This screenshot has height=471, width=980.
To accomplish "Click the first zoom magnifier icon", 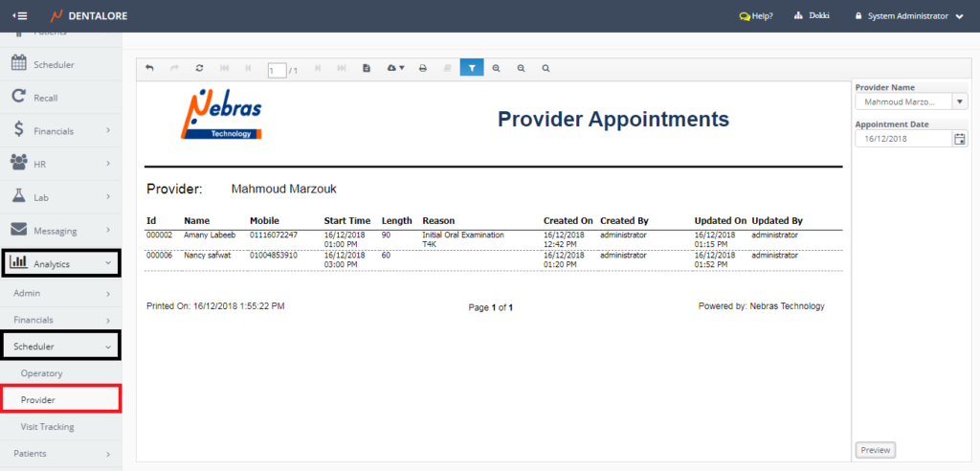I will click(x=496, y=69).
